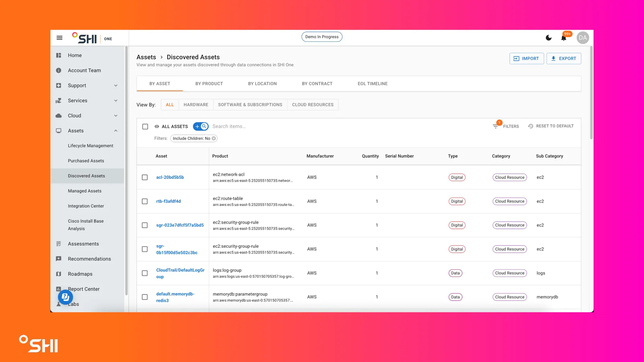Click the IMPORT button
The image size is (644, 362).
[526, 59]
